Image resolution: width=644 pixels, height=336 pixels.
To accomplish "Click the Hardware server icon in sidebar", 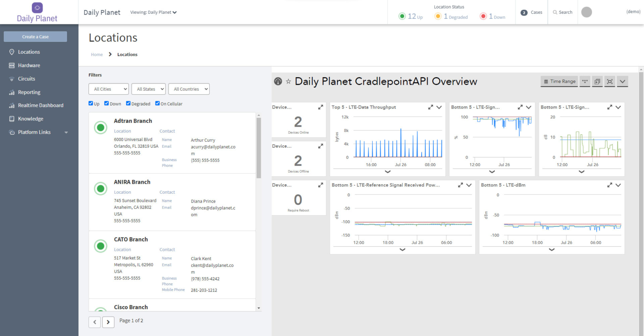I will coord(12,65).
